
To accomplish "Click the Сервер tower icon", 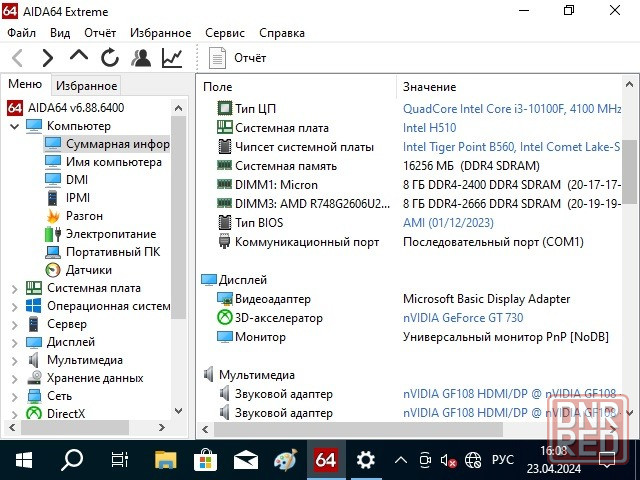I will (34, 324).
